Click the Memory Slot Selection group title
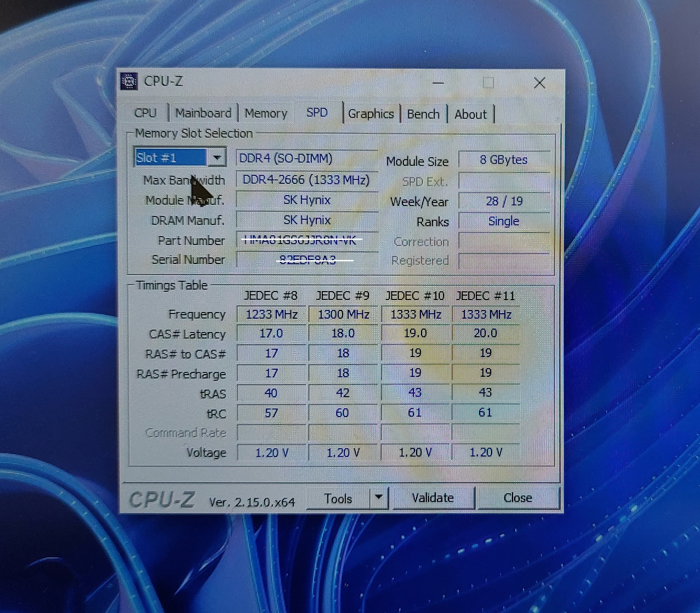Screen dimensions: 700x613 [194, 133]
